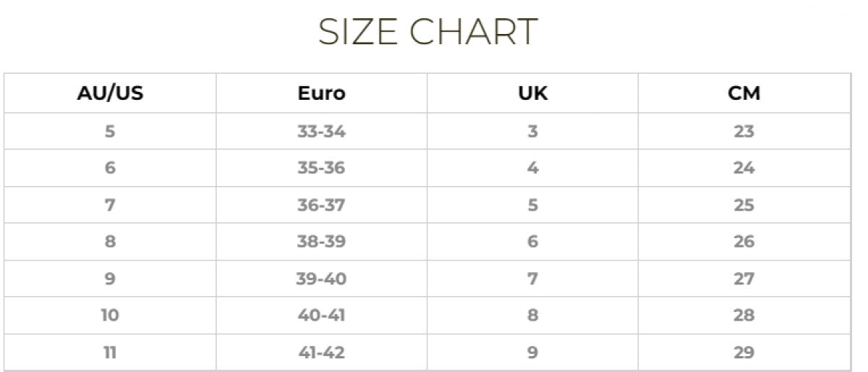The height and width of the screenshot is (372, 868).
Task: Select Euro size 35-36 cell
Action: (x=321, y=168)
